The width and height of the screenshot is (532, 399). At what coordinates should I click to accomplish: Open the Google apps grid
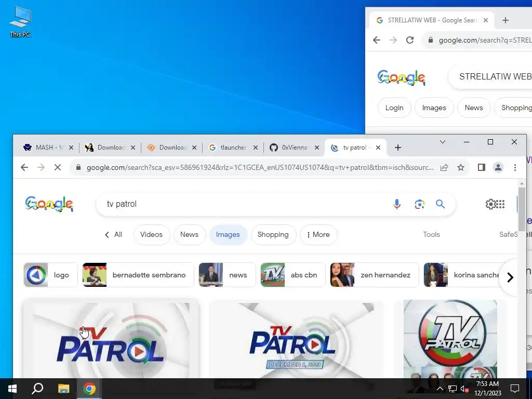point(500,204)
